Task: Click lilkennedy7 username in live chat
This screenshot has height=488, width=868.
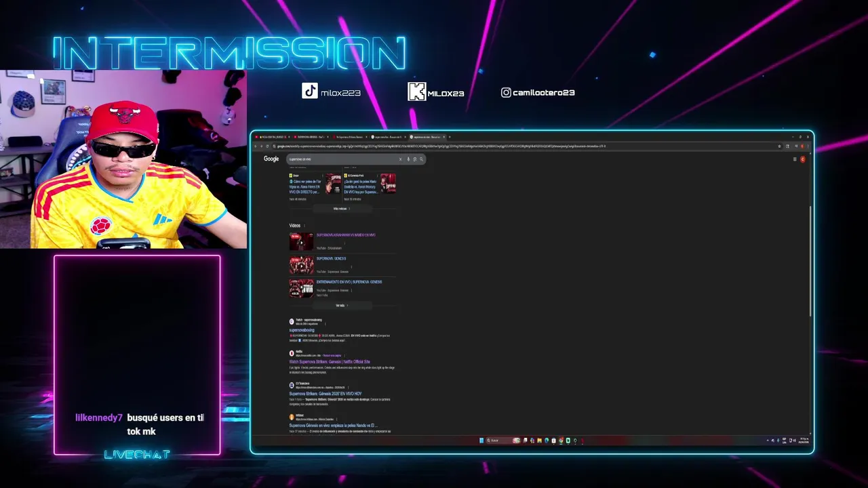Action: click(x=99, y=418)
